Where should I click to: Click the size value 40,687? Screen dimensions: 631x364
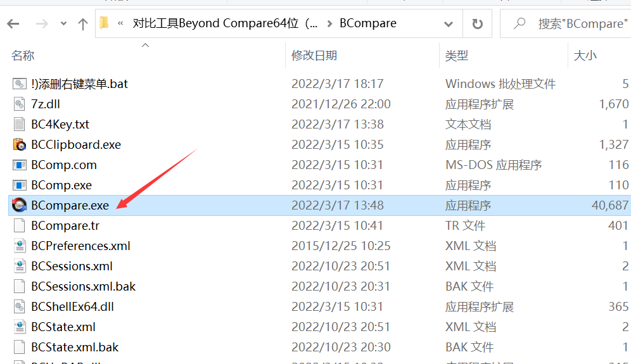609,205
